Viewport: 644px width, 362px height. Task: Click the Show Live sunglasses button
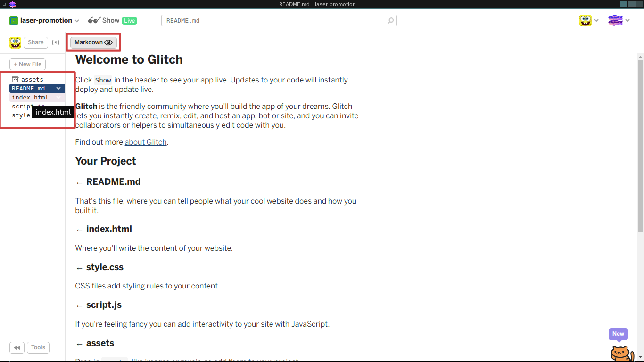point(113,21)
